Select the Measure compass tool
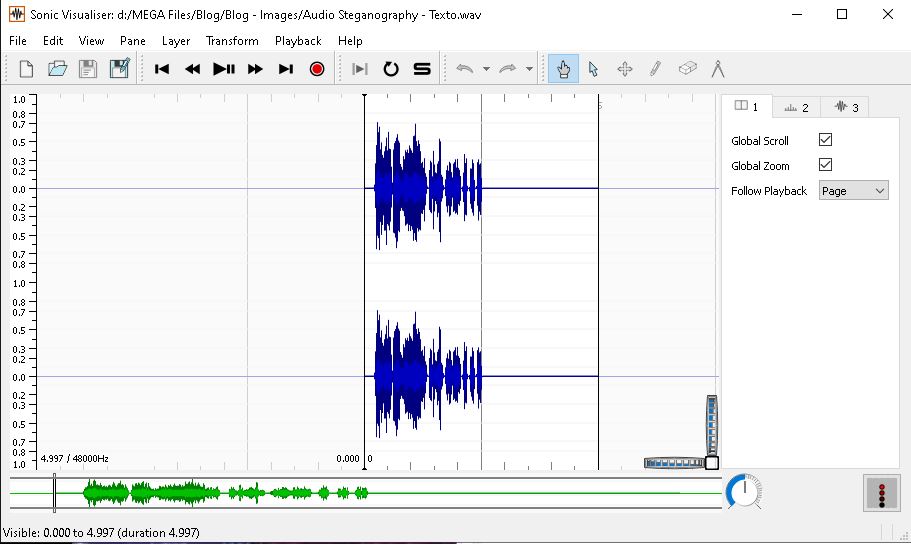 (717, 69)
